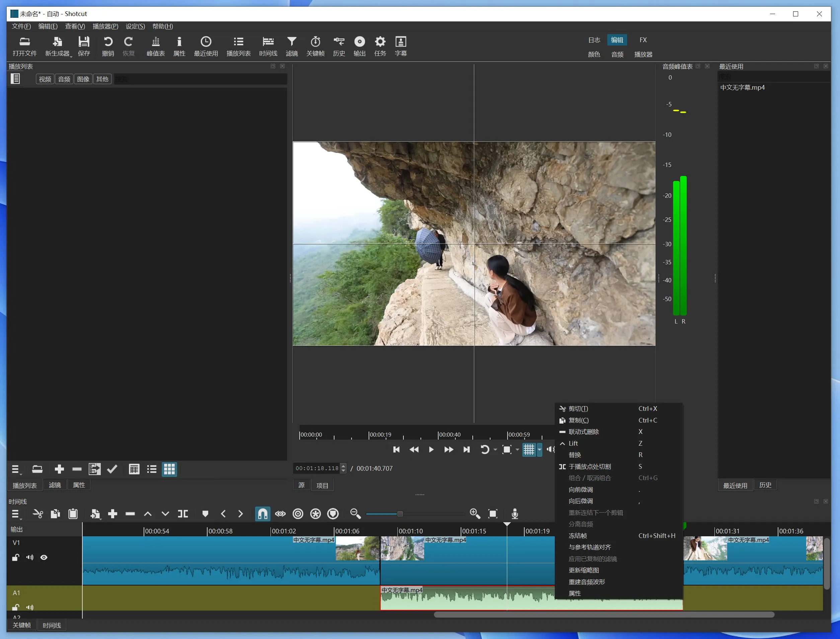Open the grid display dropdown in player controls
Screen dimensions: 840x639
540,449
